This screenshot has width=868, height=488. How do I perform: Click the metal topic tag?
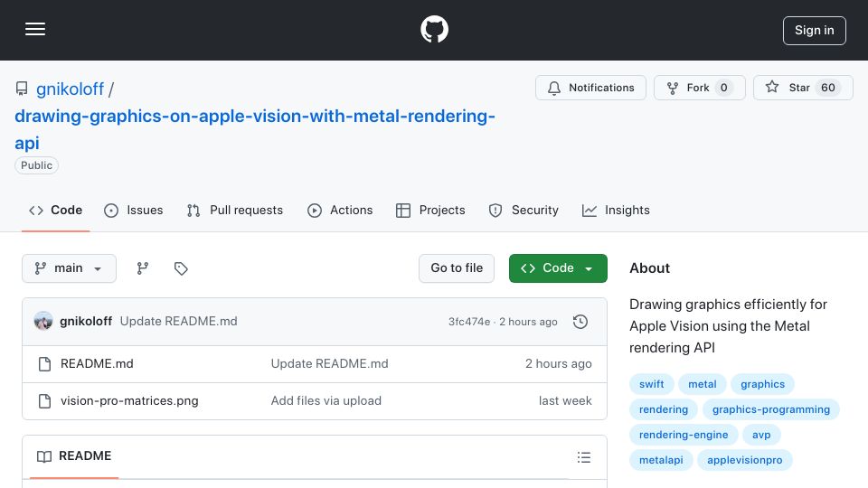click(x=702, y=384)
